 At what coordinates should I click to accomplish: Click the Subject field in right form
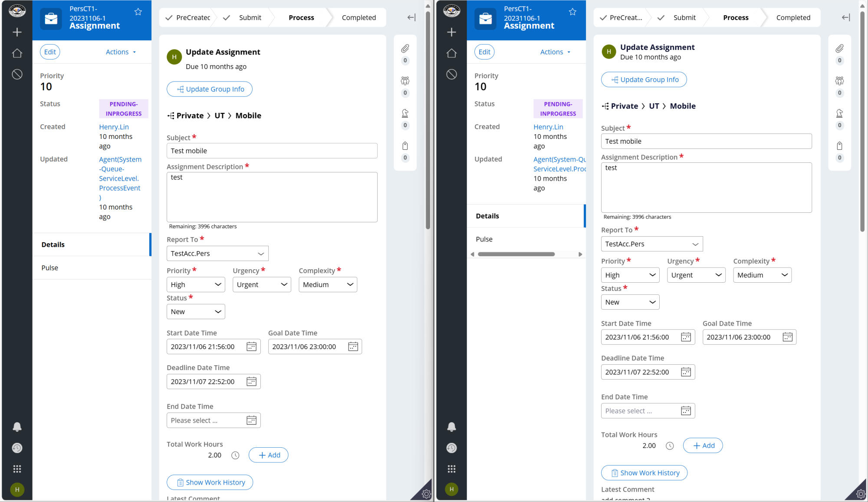(706, 141)
